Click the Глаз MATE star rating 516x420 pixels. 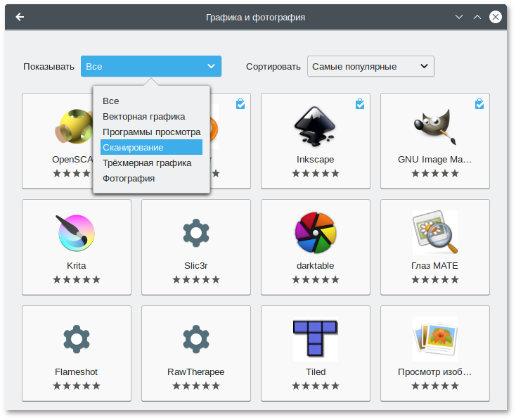point(434,280)
